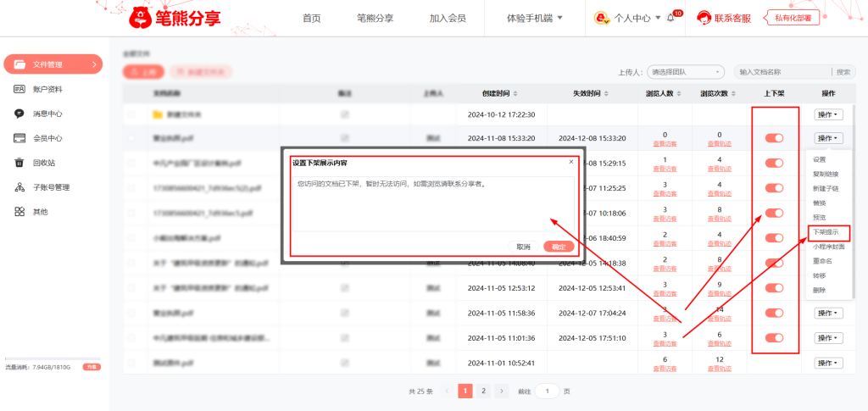Click the 账户资料 icon in sidebar
The height and width of the screenshot is (411, 868).
pyautogui.click(x=19, y=89)
